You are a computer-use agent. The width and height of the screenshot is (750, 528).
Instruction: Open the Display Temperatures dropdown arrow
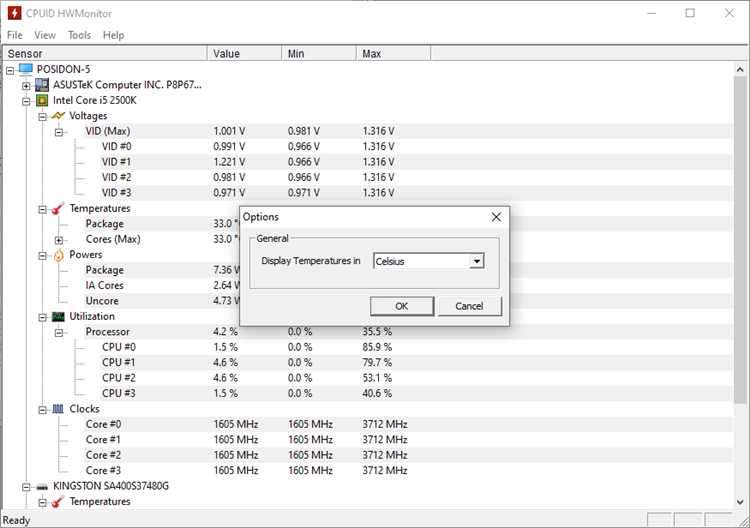pos(476,261)
